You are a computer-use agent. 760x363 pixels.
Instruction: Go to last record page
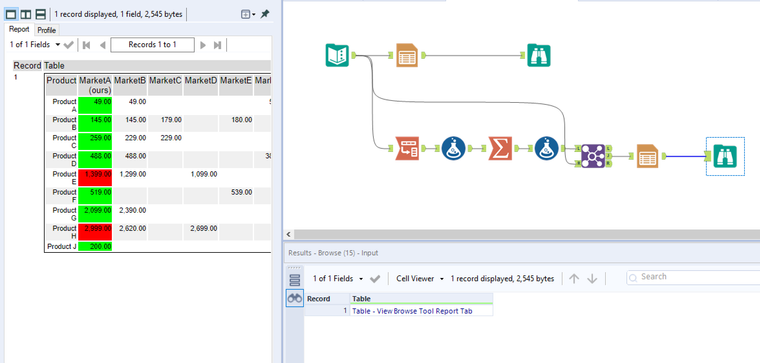(x=218, y=45)
